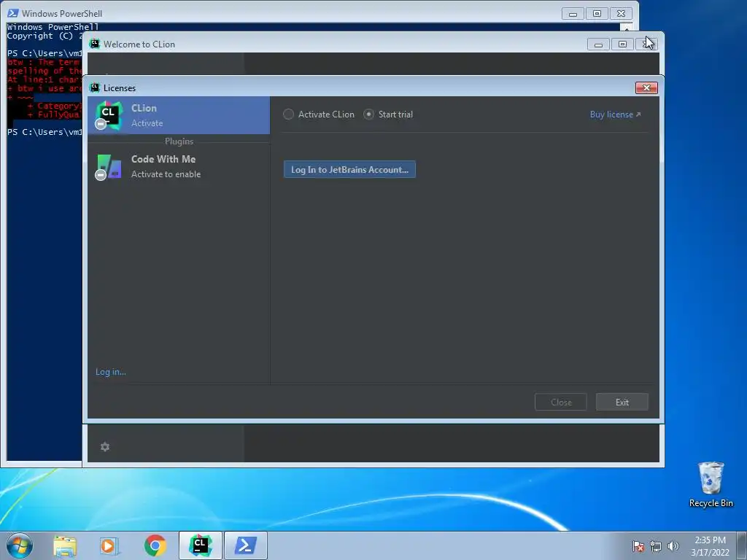Select CLion Activate entry in license list

[179, 115]
